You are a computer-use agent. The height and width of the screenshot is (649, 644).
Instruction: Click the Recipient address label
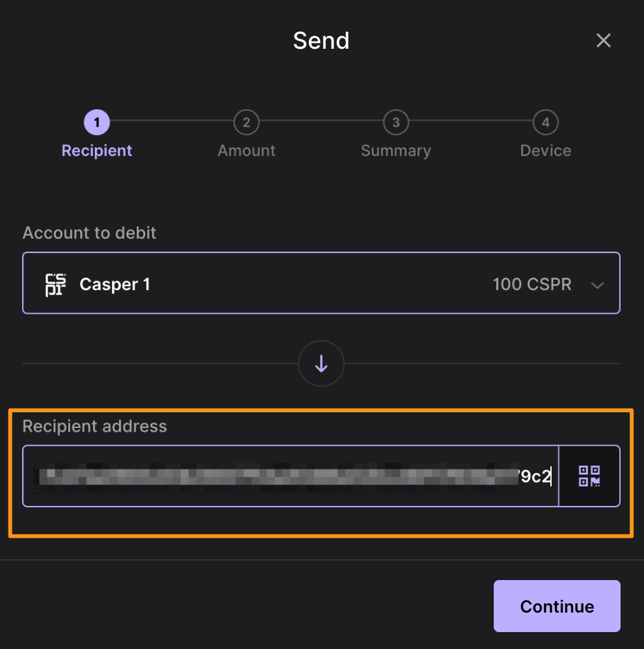point(94,427)
